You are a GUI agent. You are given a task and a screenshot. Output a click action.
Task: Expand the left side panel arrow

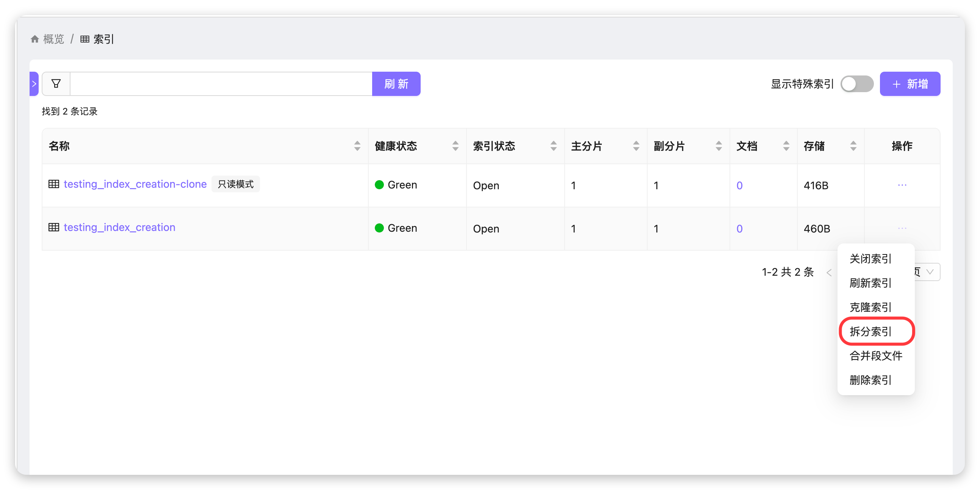[34, 84]
